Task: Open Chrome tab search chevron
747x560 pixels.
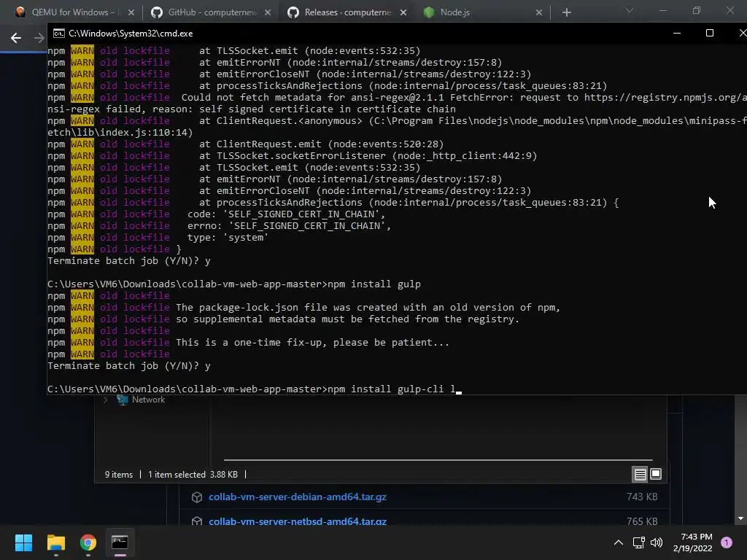Action: (x=630, y=10)
